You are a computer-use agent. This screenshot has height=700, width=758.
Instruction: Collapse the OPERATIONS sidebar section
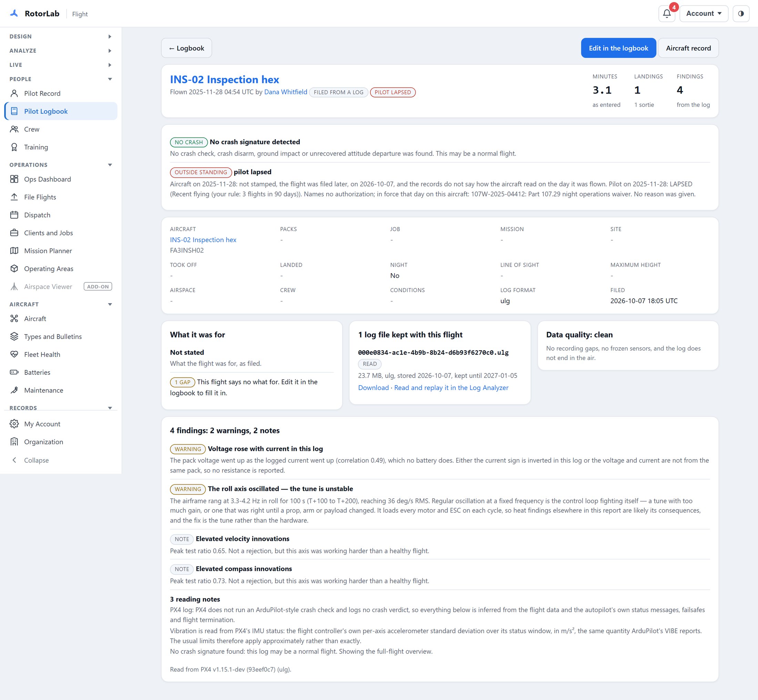pyautogui.click(x=61, y=165)
